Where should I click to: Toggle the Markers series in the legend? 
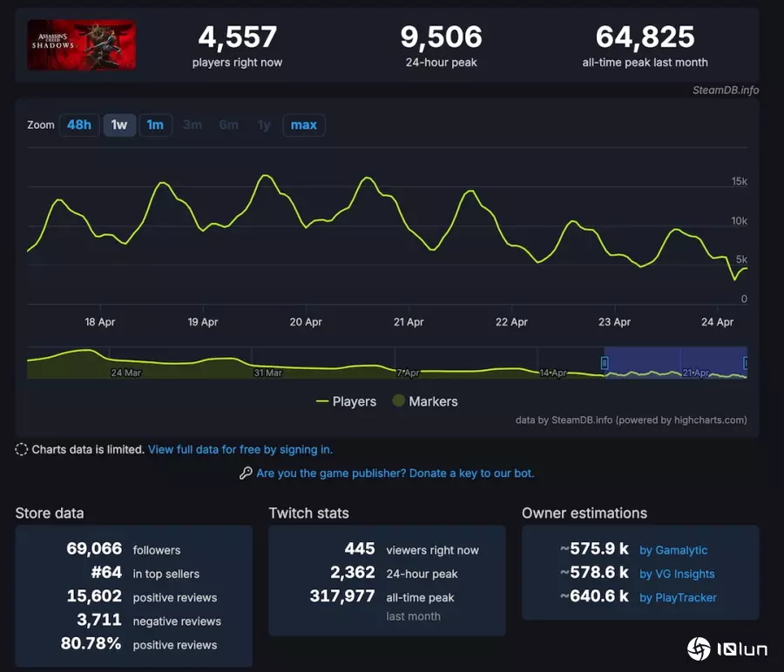(433, 401)
